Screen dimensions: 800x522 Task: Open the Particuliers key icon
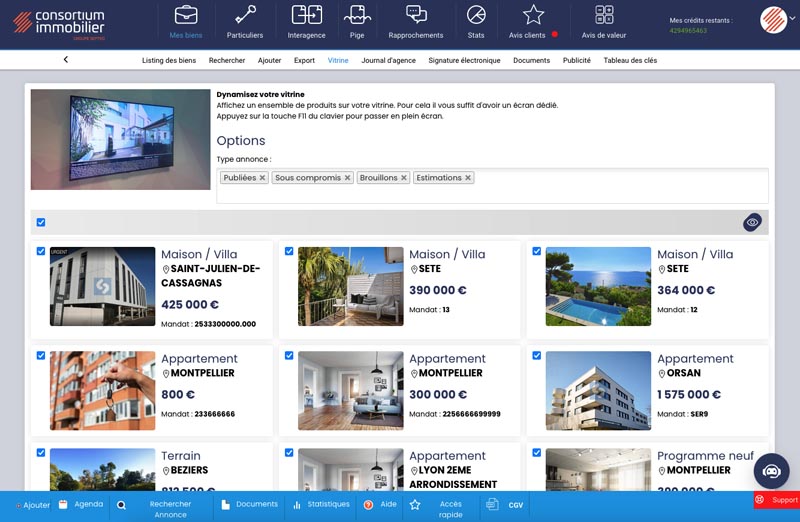[245, 15]
